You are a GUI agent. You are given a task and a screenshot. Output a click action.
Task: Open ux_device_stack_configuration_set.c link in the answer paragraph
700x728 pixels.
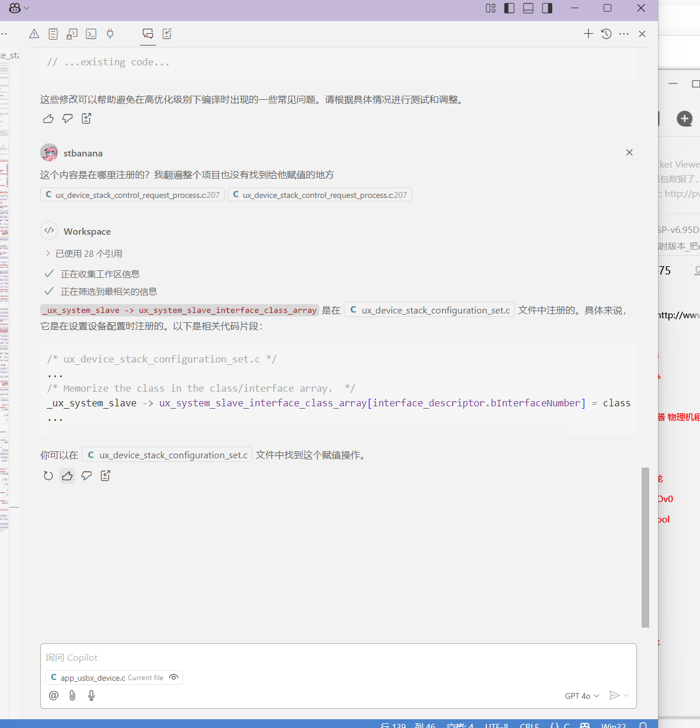coord(430,311)
